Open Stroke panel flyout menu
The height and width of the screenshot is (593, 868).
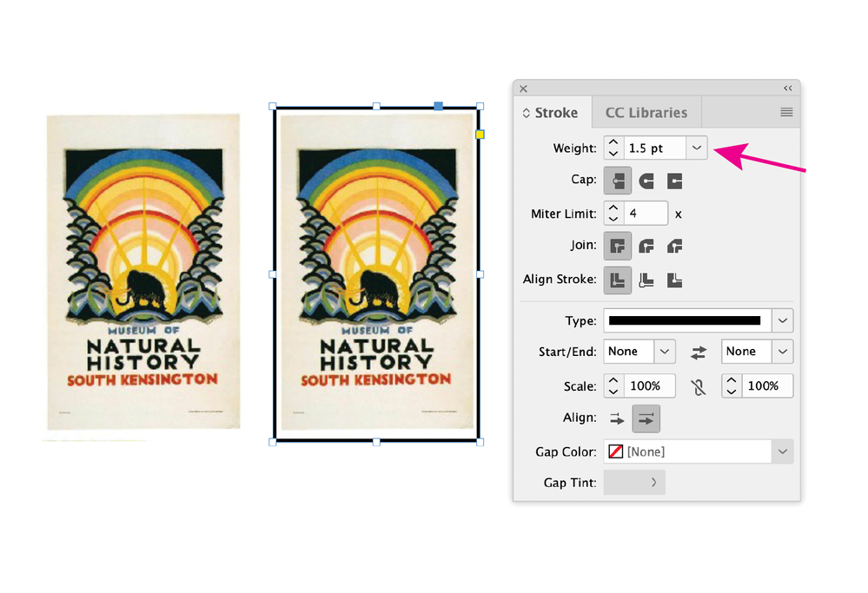[786, 112]
